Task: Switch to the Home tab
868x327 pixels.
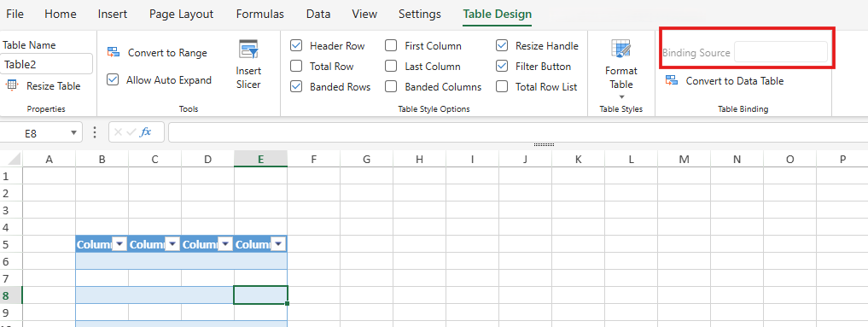Action: (x=61, y=15)
